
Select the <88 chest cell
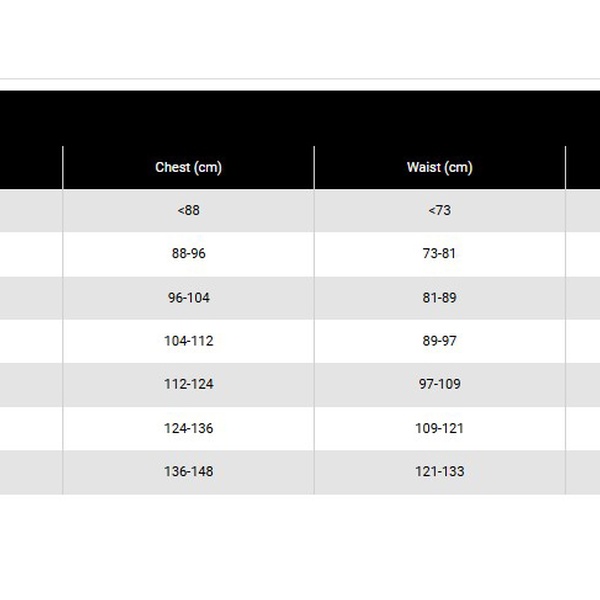tap(188, 210)
